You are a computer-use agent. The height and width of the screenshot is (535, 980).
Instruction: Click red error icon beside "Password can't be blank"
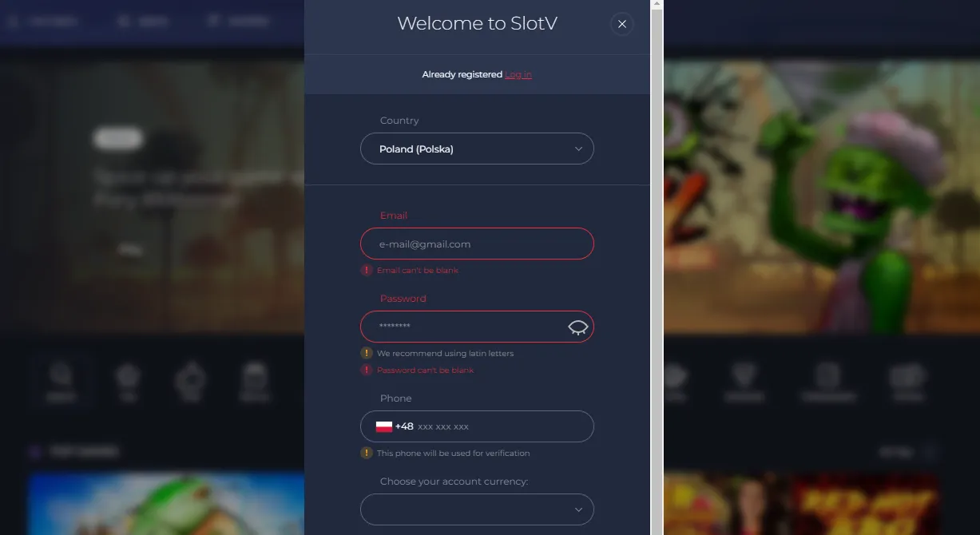pyautogui.click(x=367, y=371)
